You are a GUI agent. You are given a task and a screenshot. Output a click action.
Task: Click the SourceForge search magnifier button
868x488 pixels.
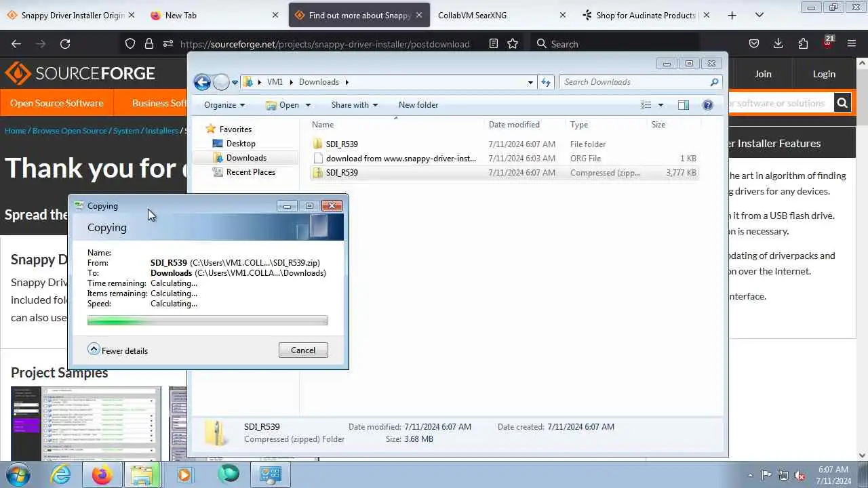842,103
